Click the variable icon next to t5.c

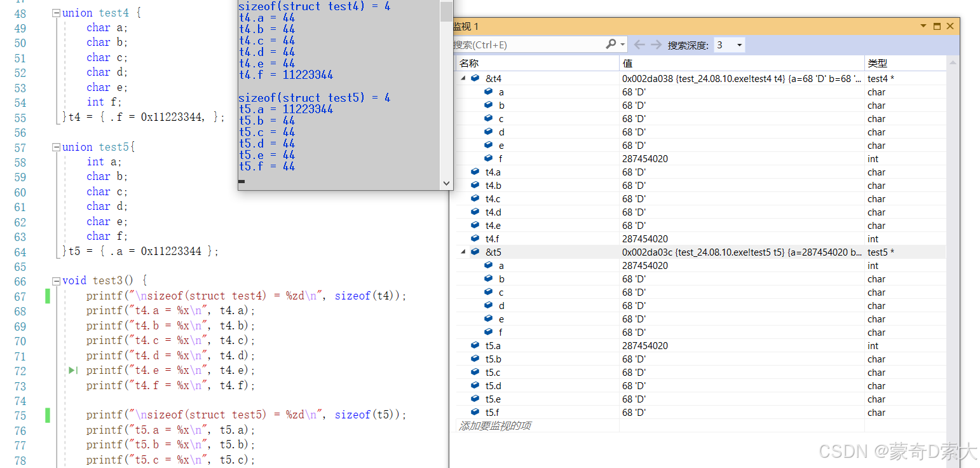(475, 372)
